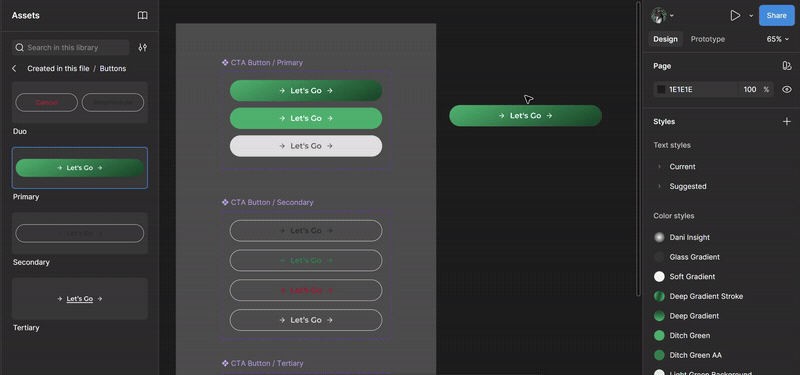Open the user avatar dropdown
Viewport: 800px width, 375px height.
(663, 15)
